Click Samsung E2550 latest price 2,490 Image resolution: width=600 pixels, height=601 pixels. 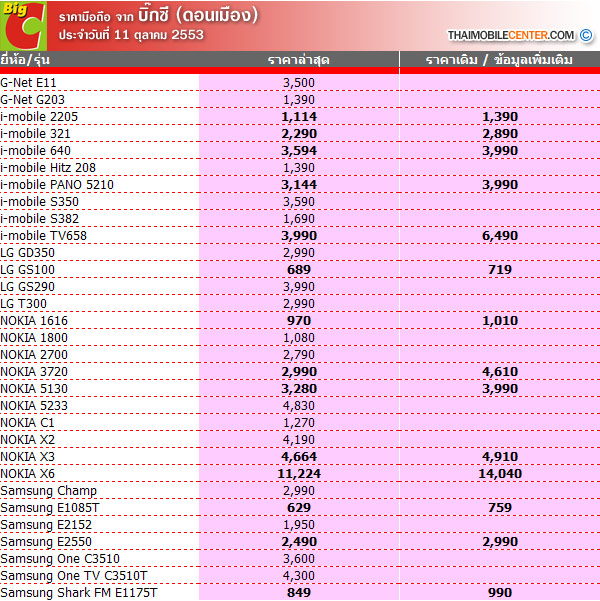[x=299, y=542]
